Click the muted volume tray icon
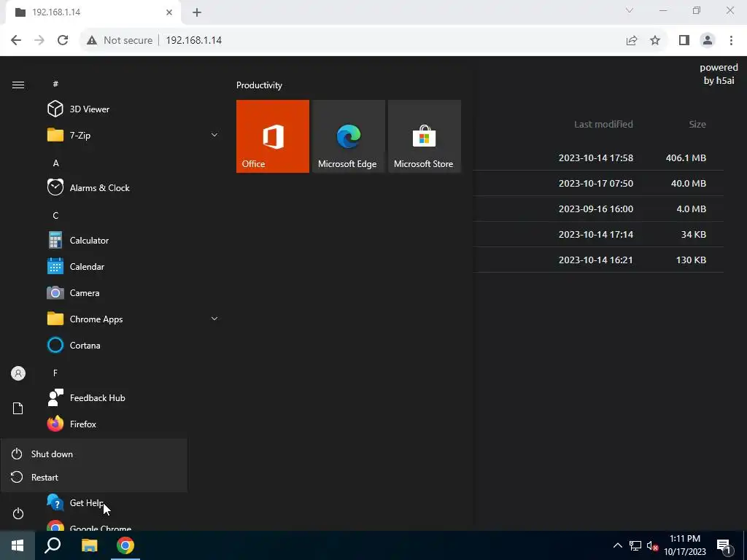 (x=652, y=545)
